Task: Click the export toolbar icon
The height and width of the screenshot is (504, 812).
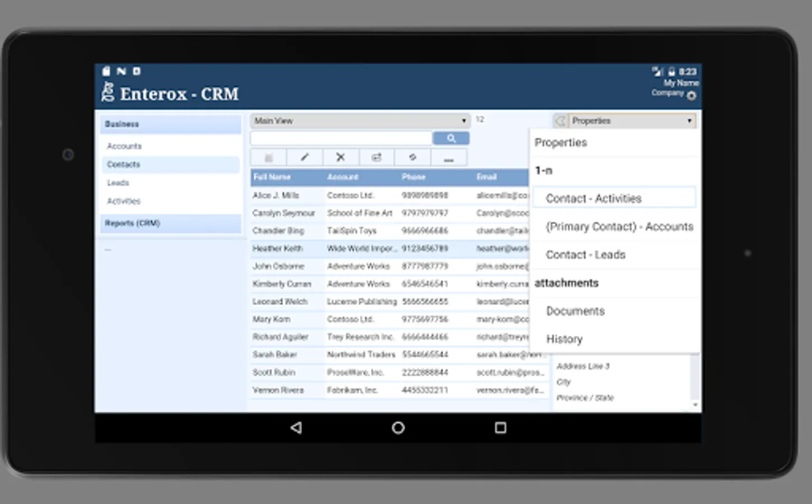Action: click(x=376, y=157)
